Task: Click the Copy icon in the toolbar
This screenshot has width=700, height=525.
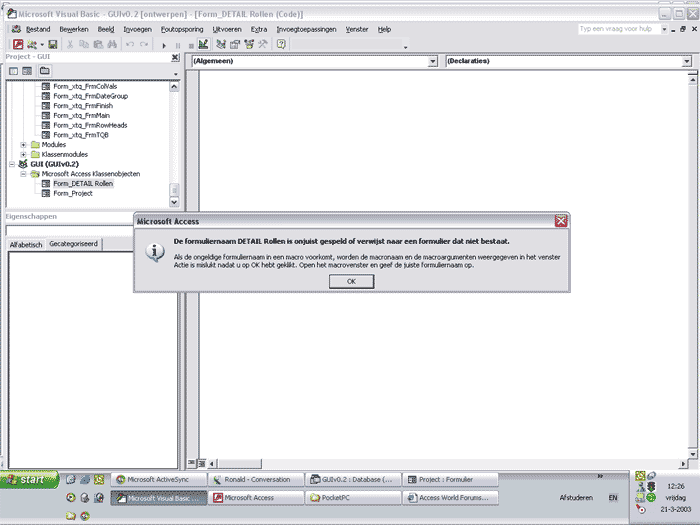Action: (83, 44)
